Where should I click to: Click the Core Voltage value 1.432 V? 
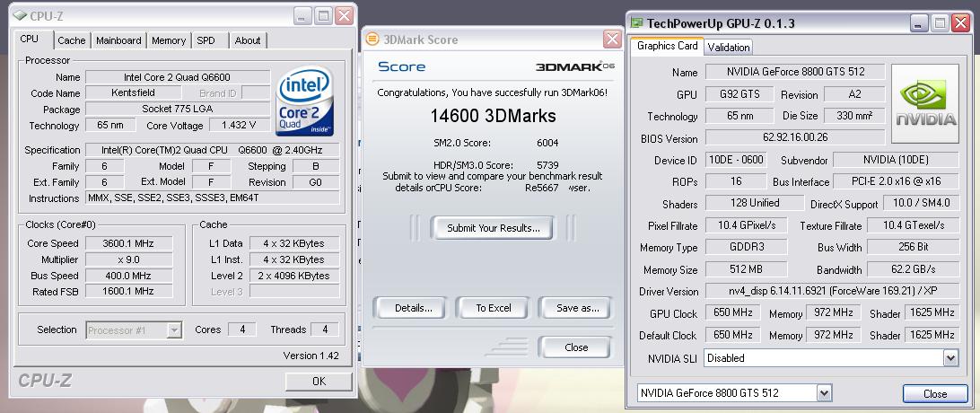[240, 125]
